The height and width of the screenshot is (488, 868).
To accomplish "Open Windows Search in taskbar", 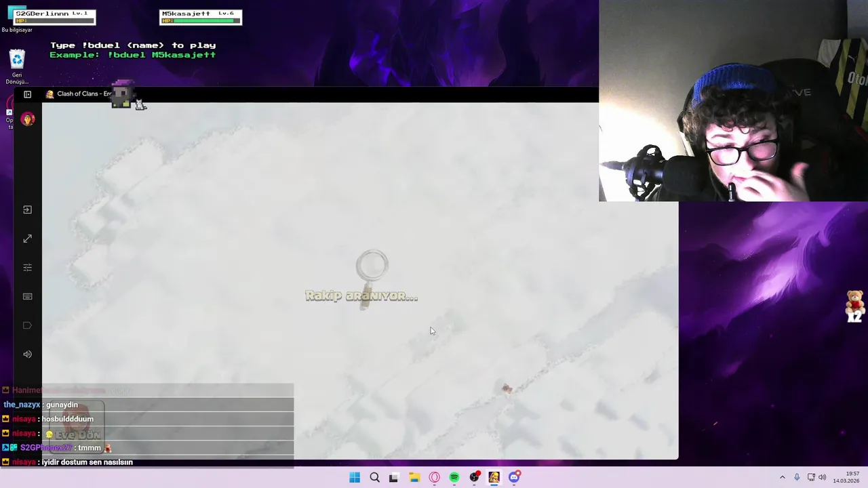I will (374, 477).
